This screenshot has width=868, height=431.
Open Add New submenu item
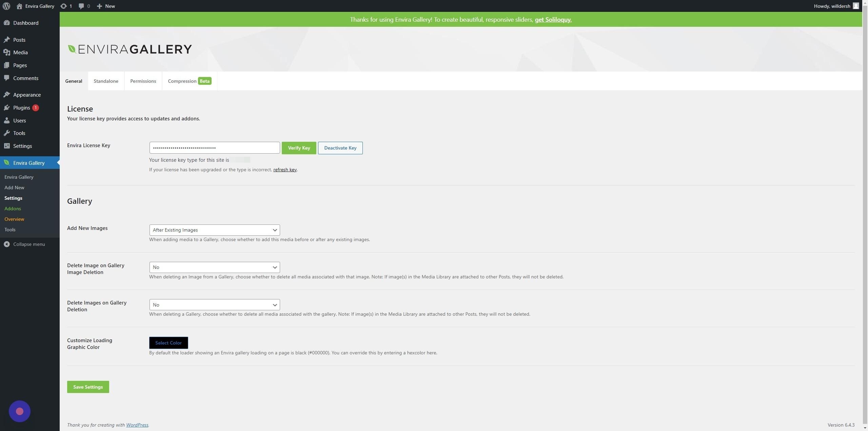14,188
